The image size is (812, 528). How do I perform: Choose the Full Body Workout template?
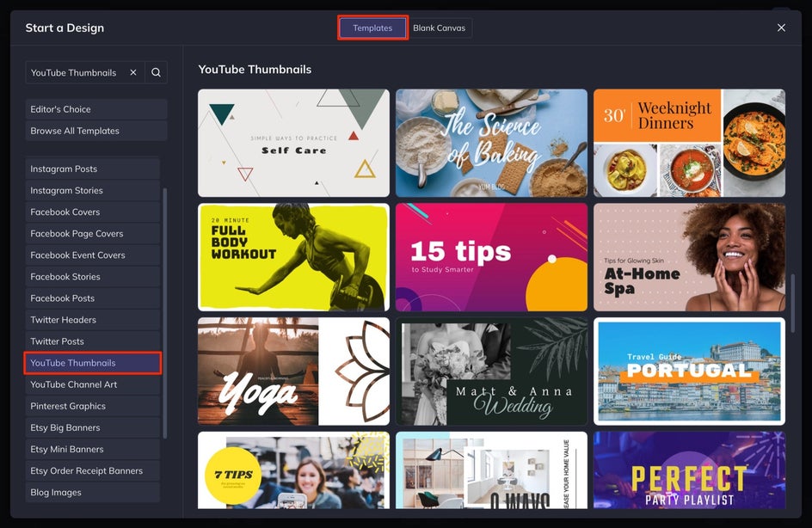pyautogui.click(x=293, y=257)
